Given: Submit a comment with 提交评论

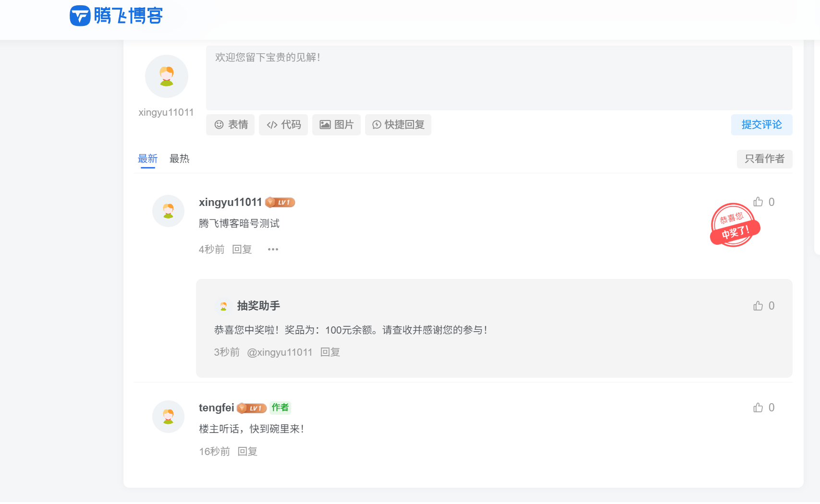Looking at the screenshot, I should click(761, 125).
